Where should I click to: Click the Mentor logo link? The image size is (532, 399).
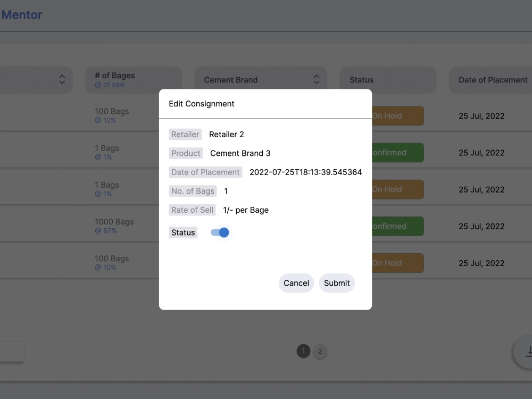click(x=22, y=14)
